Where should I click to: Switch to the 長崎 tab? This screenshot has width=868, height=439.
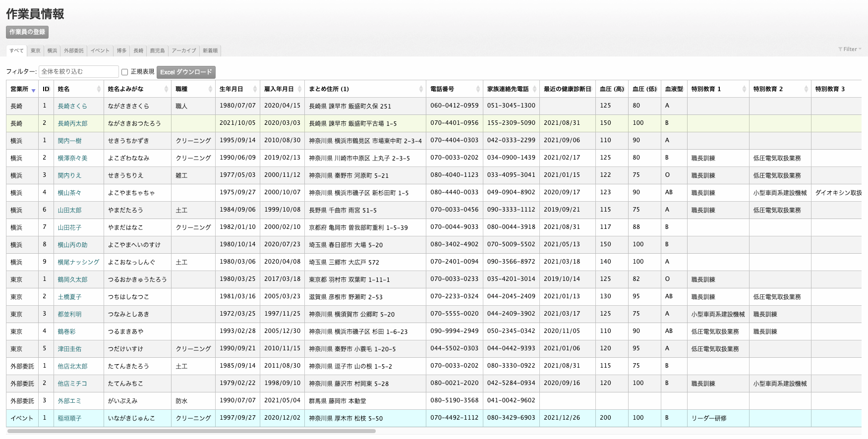pos(138,51)
